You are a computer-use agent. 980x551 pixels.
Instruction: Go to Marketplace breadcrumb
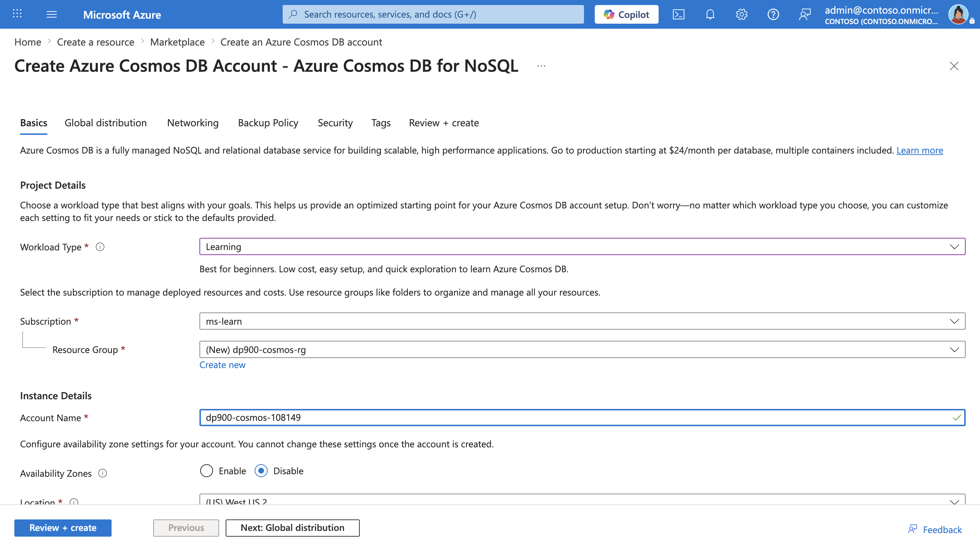[177, 42]
